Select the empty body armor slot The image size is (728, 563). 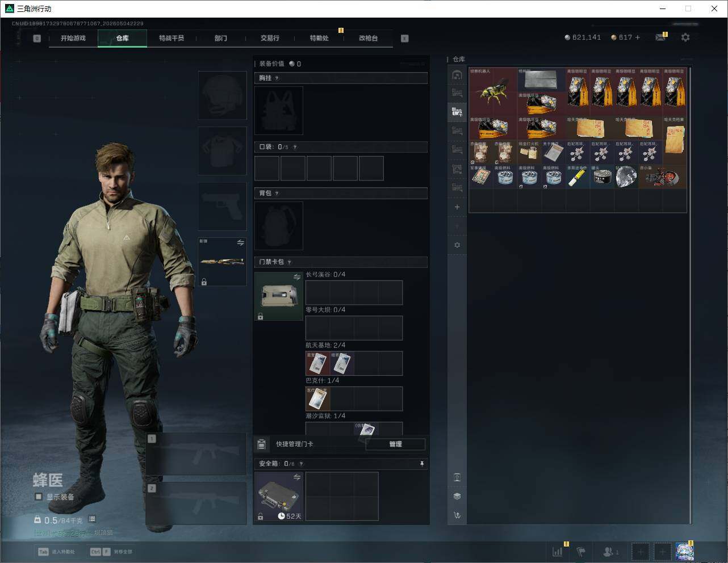pos(222,151)
